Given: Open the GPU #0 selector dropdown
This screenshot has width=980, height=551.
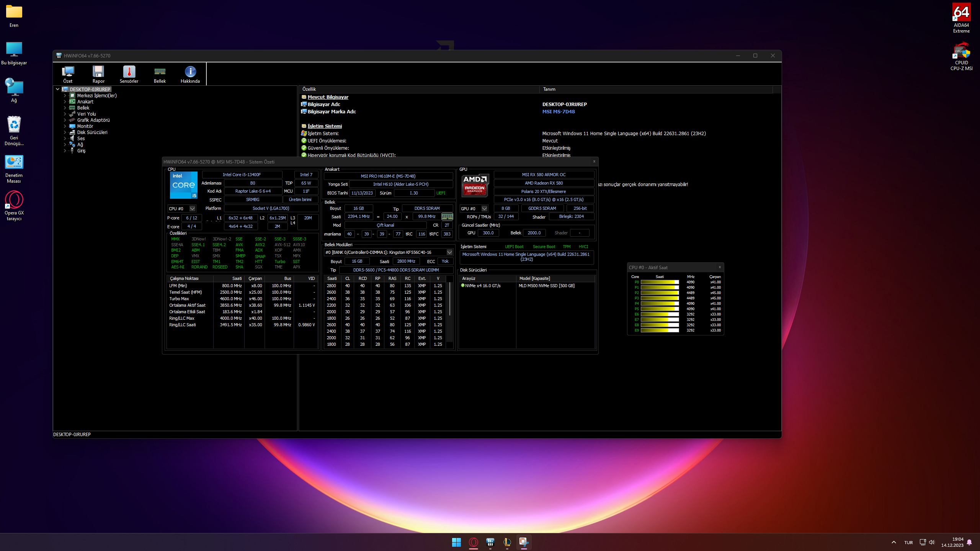Looking at the screenshot, I should pyautogui.click(x=484, y=209).
